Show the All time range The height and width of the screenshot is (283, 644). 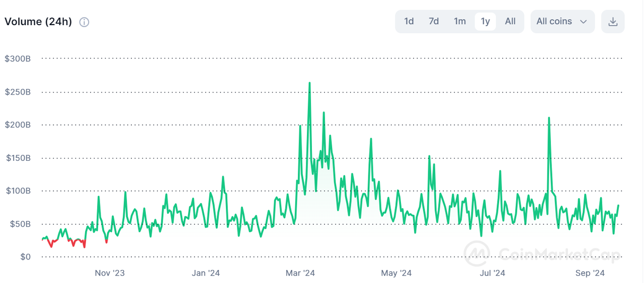510,21
